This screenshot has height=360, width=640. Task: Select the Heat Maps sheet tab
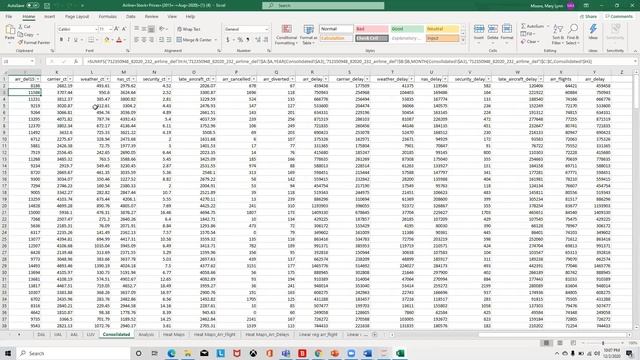click(x=174, y=335)
